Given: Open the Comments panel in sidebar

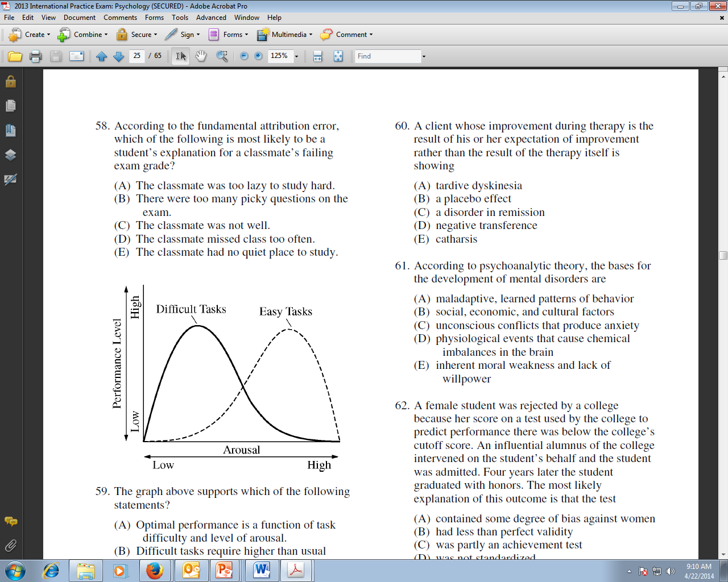Looking at the screenshot, I should pyautogui.click(x=10, y=521).
